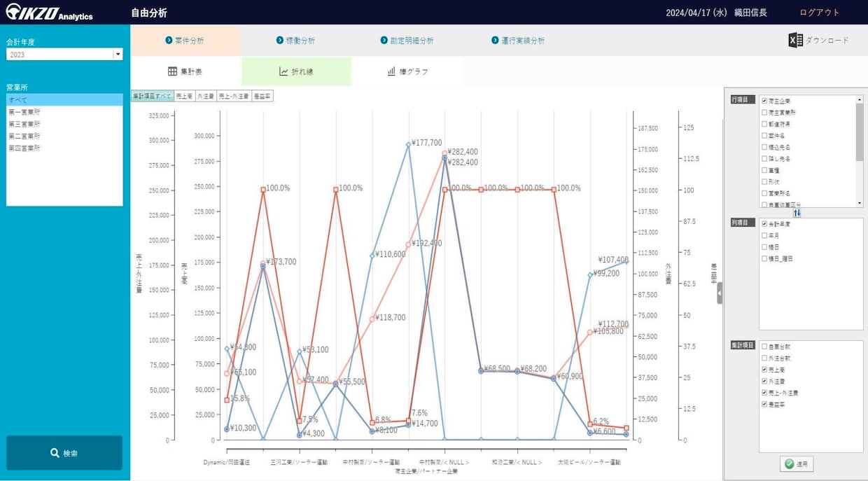Click the ¥99,200 data label on chart
The width and height of the screenshot is (868, 481).
[x=606, y=274]
